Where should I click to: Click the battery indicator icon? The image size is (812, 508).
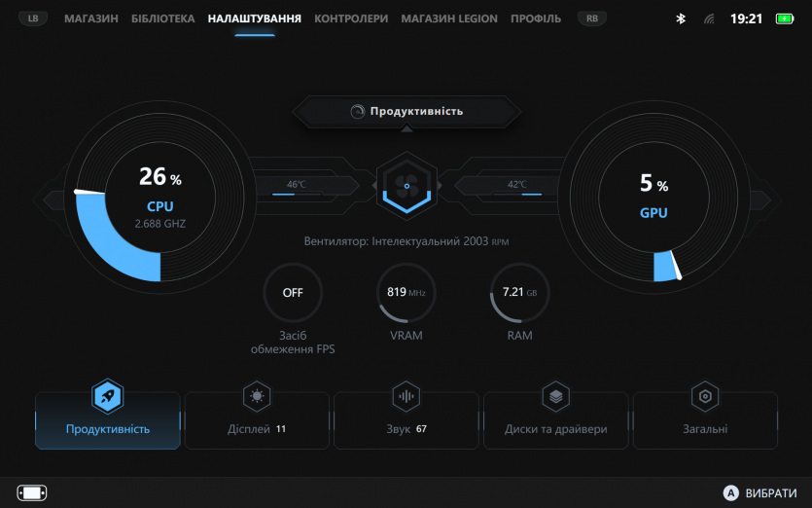pos(785,18)
